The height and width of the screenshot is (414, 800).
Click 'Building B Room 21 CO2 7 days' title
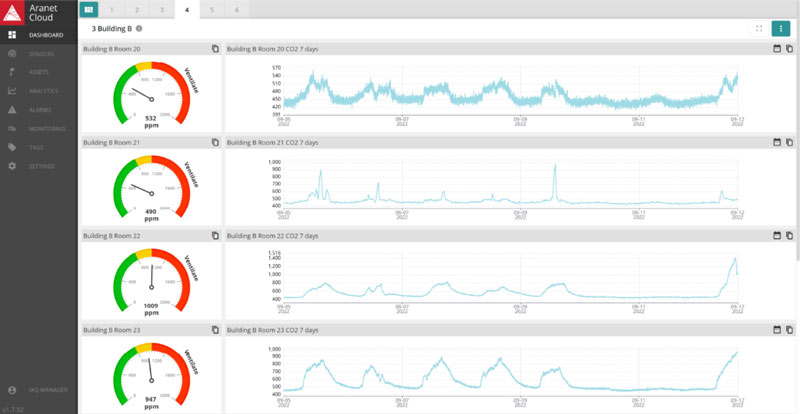click(x=272, y=142)
